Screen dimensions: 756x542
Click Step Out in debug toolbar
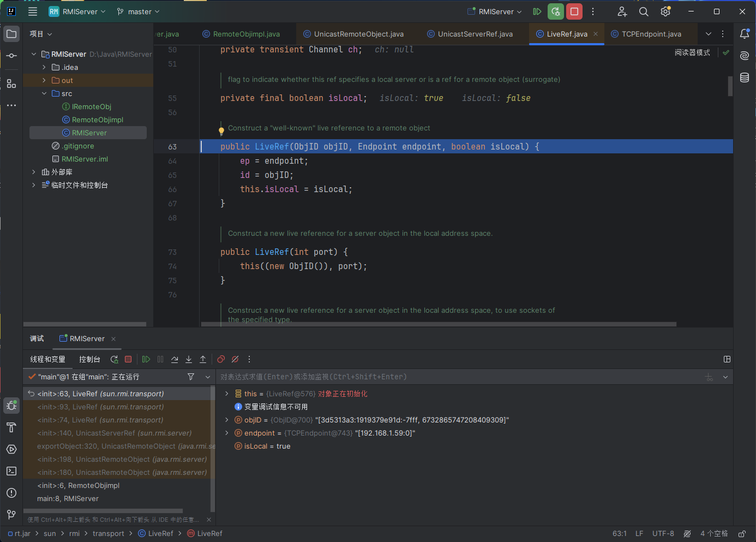click(x=203, y=359)
